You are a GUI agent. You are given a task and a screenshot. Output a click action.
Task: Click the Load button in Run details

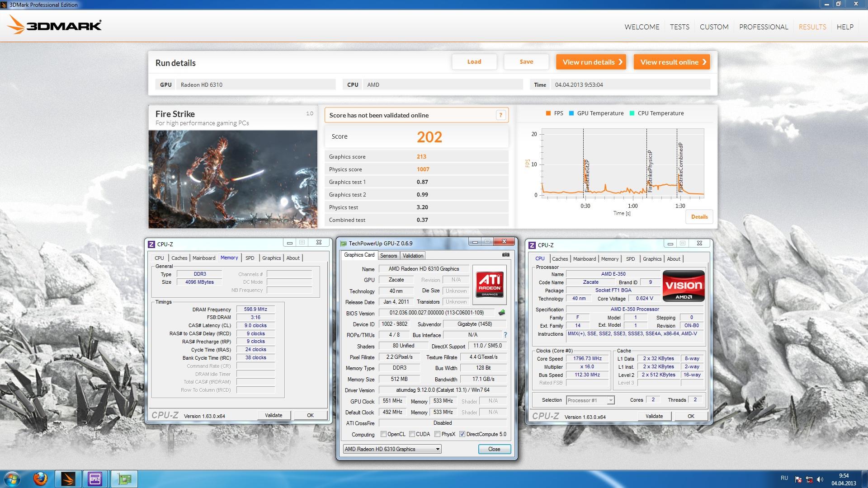pyautogui.click(x=474, y=62)
